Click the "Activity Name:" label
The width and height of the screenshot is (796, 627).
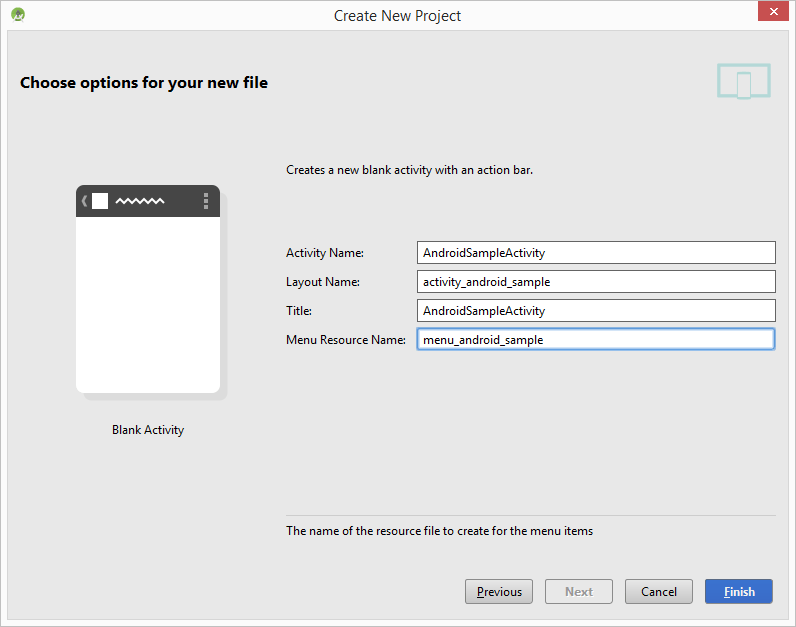pos(325,253)
